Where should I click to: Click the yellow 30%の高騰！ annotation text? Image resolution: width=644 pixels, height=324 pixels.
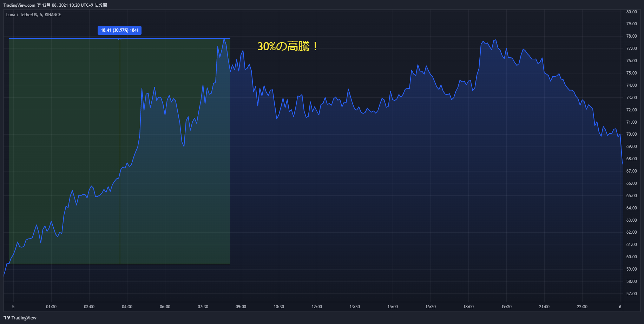288,46
